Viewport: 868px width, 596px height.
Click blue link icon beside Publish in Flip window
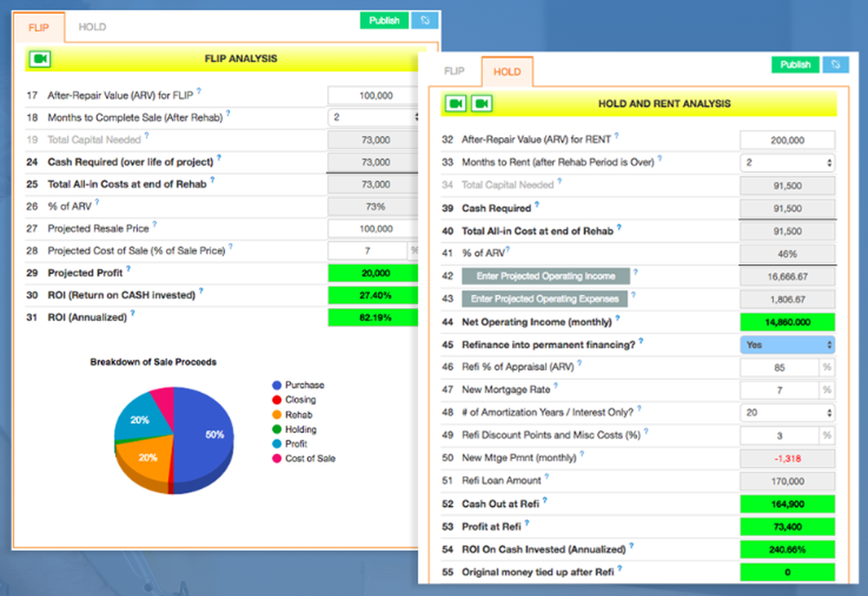(424, 21)
